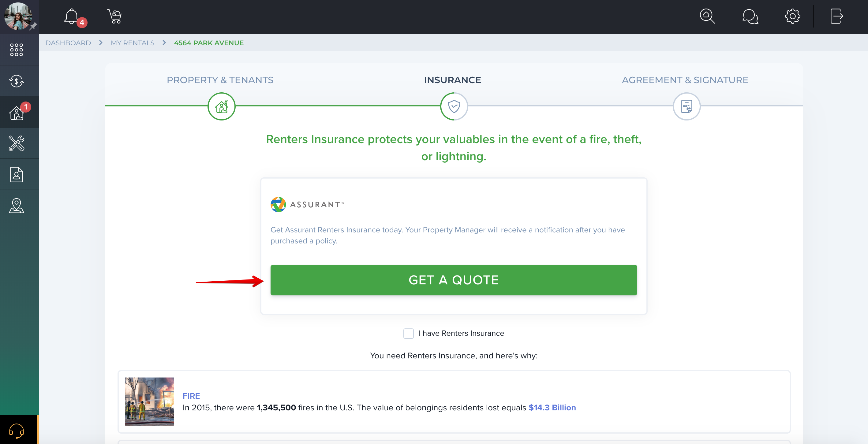
Task: Open the notifications bell
Action: tap(71, 16)
